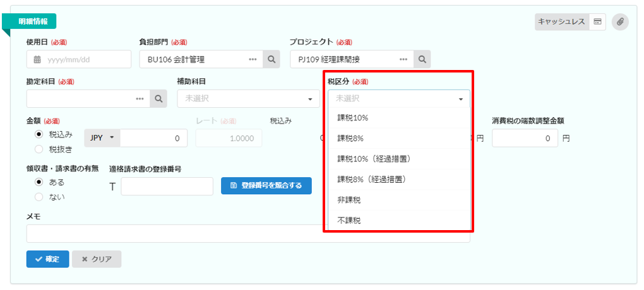
Task: Select the 税抜き radio button
Action: click(39, 149)
